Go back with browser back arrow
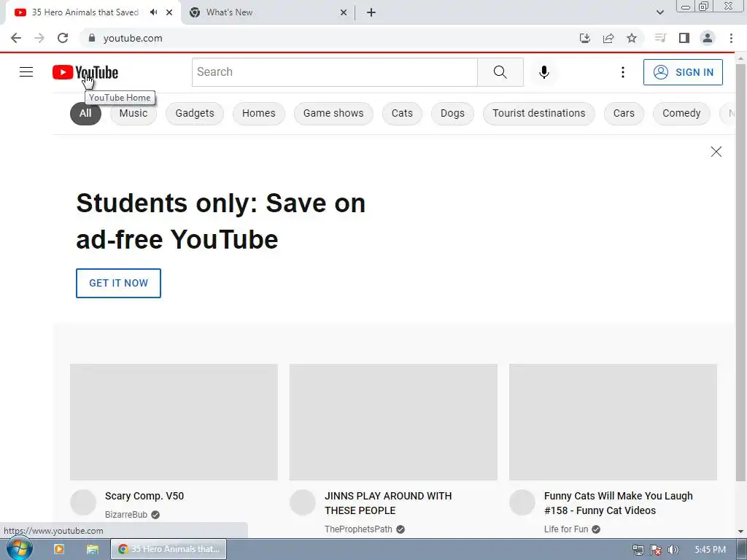The width and height of the screenshot is (747, 560). click(16, 38)
